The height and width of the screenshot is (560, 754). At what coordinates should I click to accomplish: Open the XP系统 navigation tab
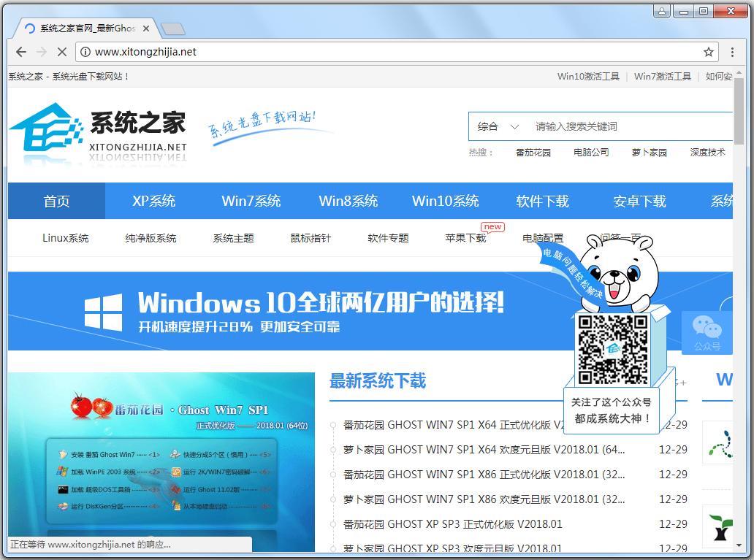pyautogui.click(x=154, y=201)
